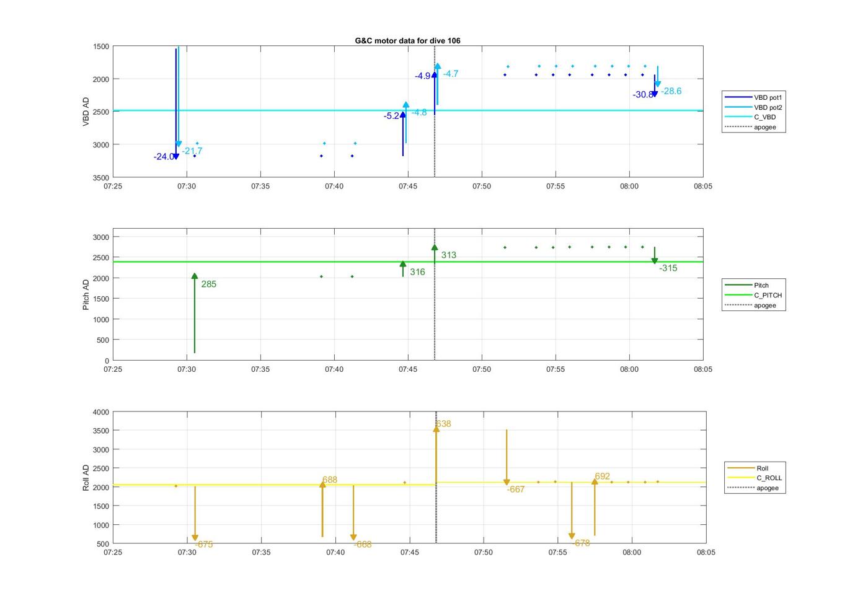Click the '-28.6' VBD data label
Screen dimensions: 868x611
671,91
